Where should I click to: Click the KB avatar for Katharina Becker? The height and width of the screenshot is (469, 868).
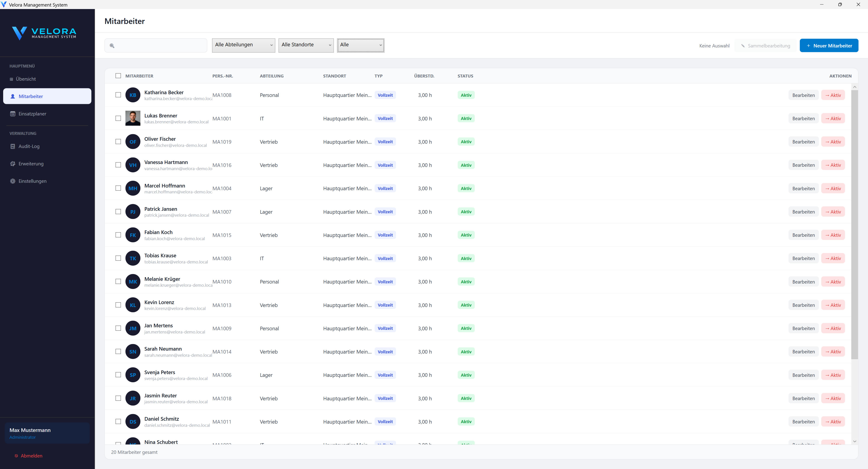pyautogui.click(x=133, y=95)
